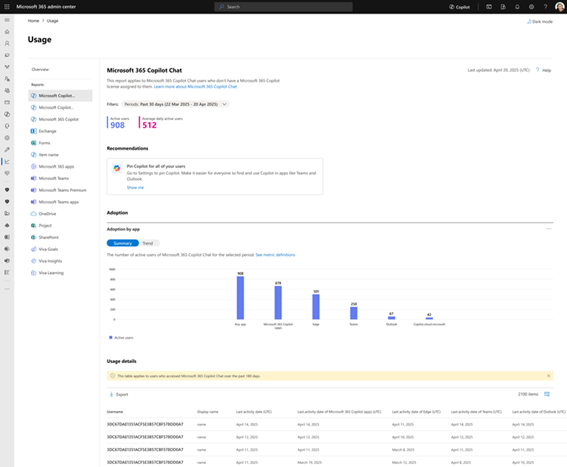
Task: Click the SharePoint report icon
Action: point(34,237)
